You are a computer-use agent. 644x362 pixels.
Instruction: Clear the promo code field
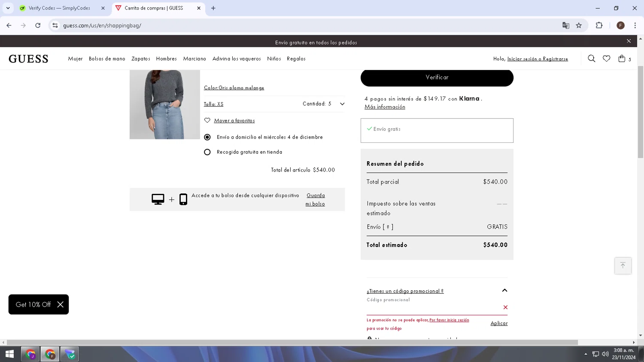505,307
